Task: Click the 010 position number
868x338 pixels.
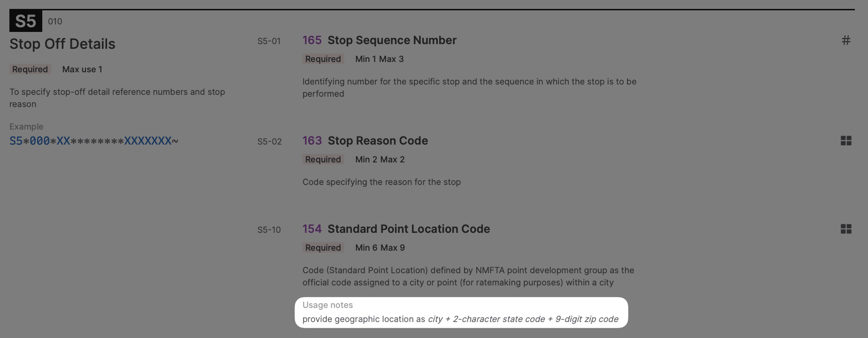Action: [55, 22]
